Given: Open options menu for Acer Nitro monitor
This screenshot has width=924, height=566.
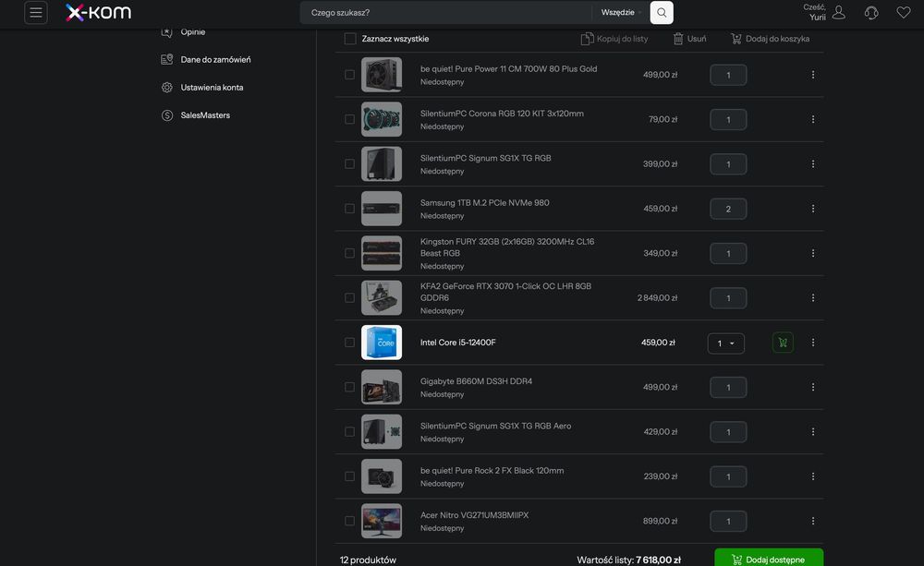Looking at the screenshot, I should [813, 522].
